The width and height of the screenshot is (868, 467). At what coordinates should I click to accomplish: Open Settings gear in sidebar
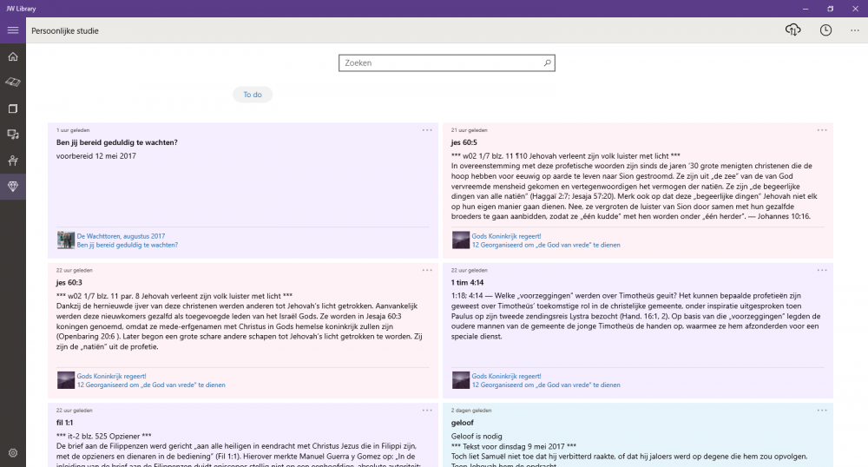tap(13, 452)
